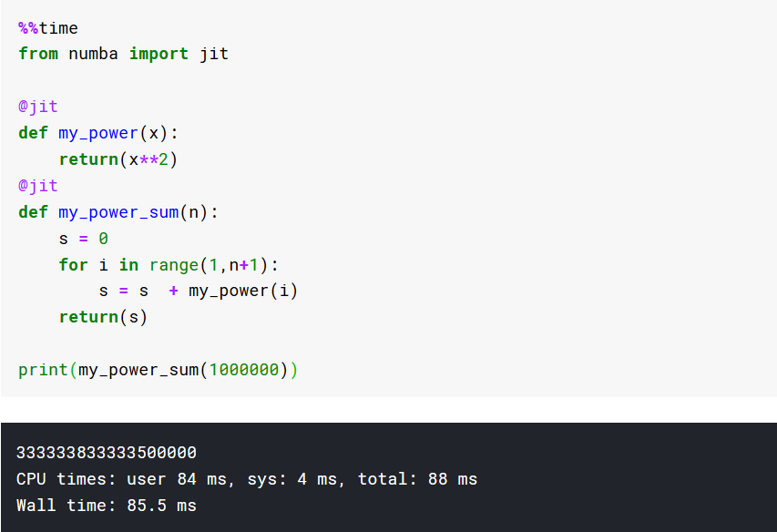The width and height of the screenshot is (777, 532).
Task: Click the for keyword in the loop
Action: 74,264
